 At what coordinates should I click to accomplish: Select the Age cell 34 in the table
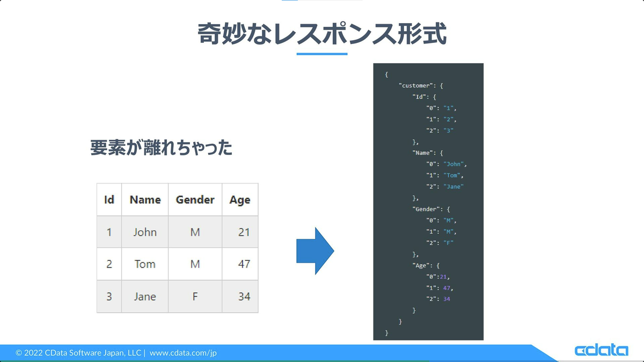click(x=240, y=296)
